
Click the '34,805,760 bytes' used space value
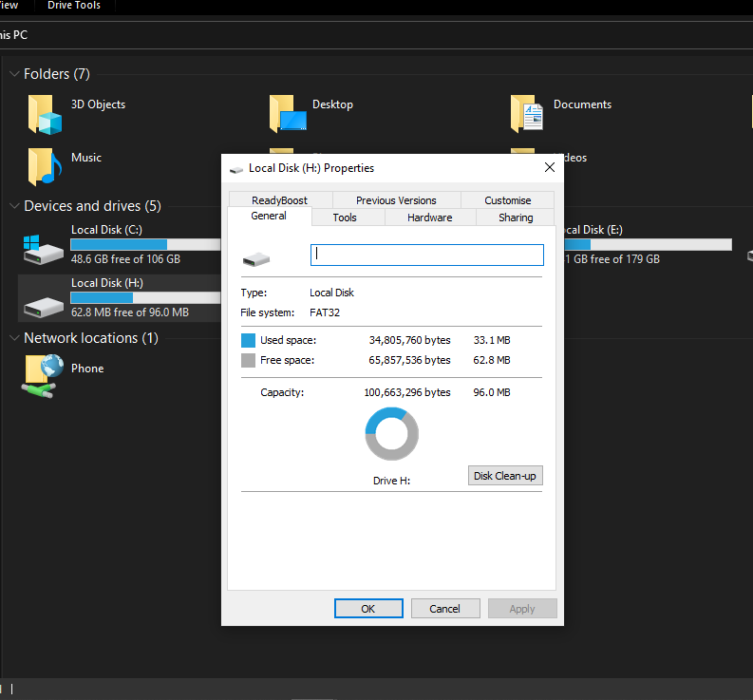point(409,341)
